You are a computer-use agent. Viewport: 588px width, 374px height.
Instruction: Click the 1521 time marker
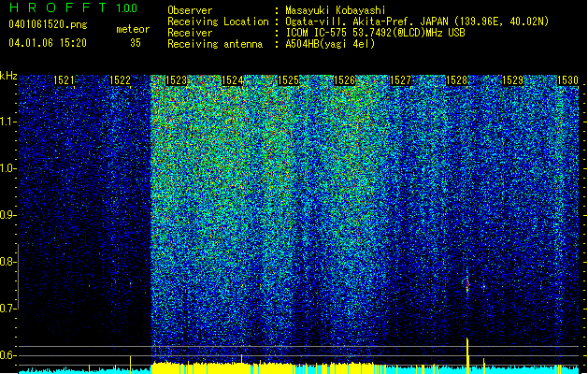pyautogui.click(x=64, y=80)
